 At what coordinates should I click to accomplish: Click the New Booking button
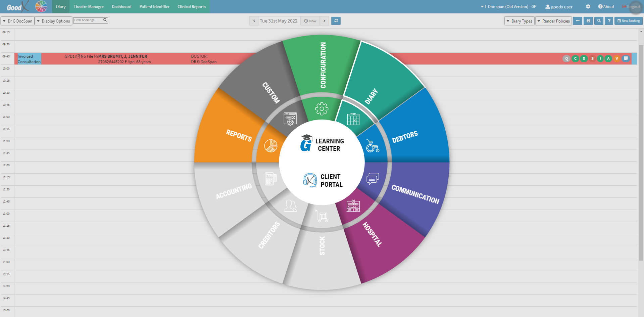(629, 21)
